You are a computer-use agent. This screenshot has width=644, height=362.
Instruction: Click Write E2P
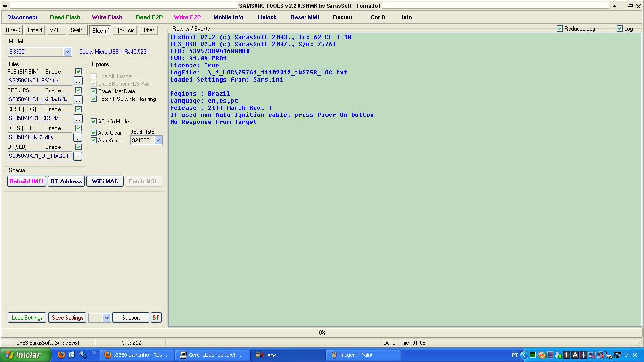[x=187, y=17]
